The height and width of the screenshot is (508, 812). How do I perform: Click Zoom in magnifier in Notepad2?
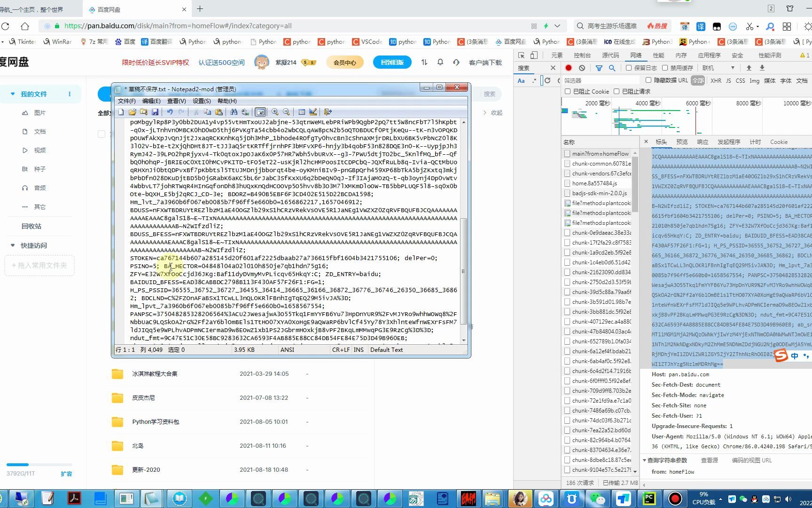(275, 112)
